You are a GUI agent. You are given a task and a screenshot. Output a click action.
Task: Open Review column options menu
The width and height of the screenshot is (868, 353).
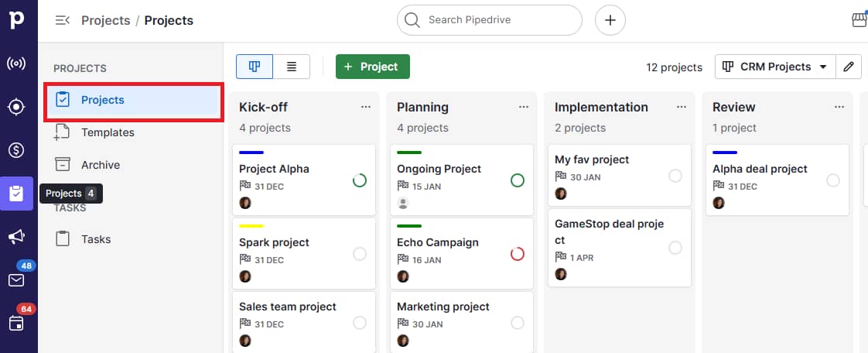point(839,107)
